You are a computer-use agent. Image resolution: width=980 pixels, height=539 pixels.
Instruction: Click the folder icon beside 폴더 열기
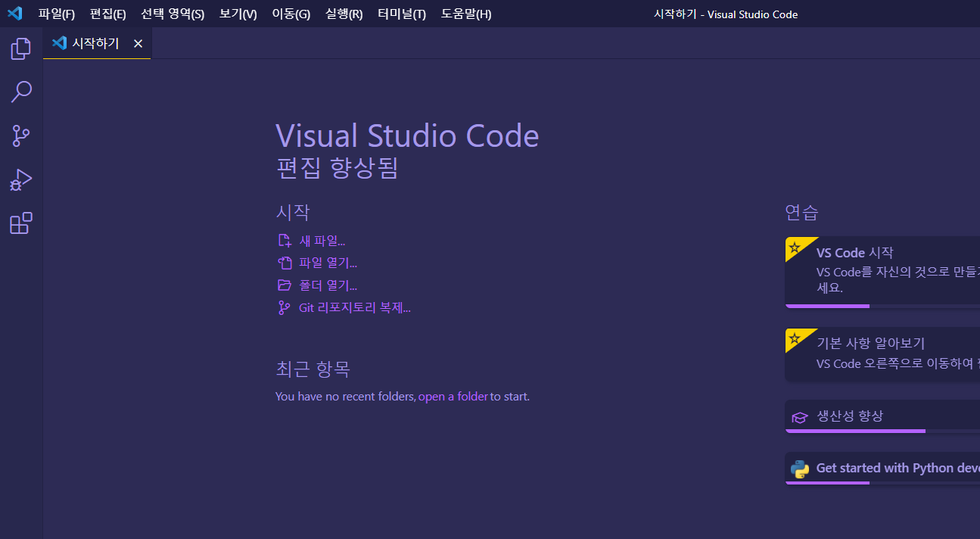(x=285, y=285)
